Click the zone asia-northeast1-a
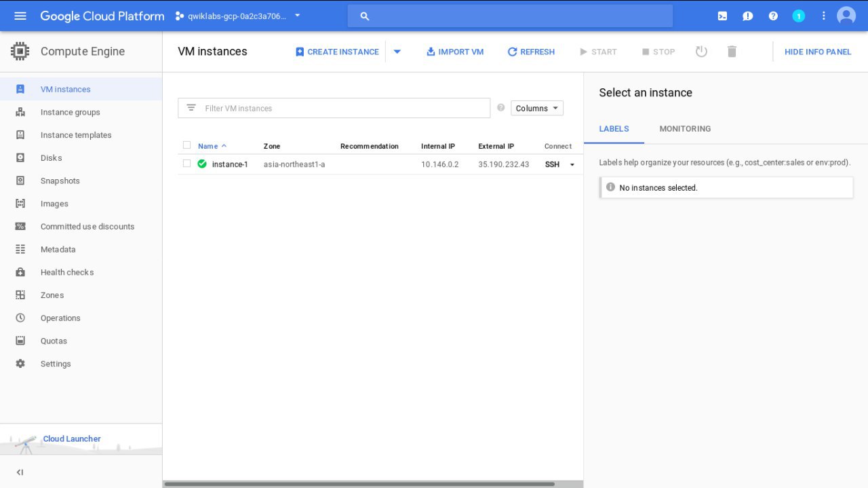 coord(294,164)
